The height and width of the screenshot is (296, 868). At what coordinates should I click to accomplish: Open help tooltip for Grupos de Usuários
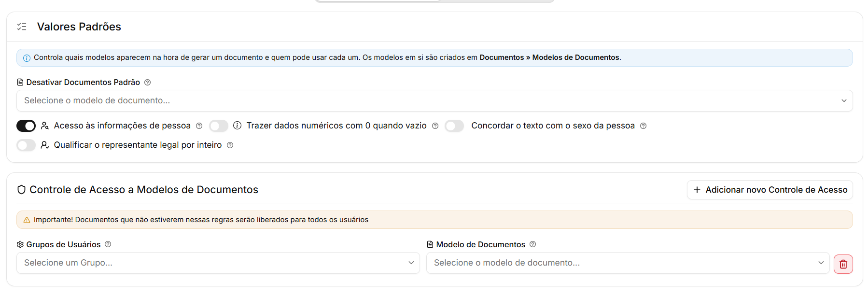pyautogui.click(x=108, y=244)
